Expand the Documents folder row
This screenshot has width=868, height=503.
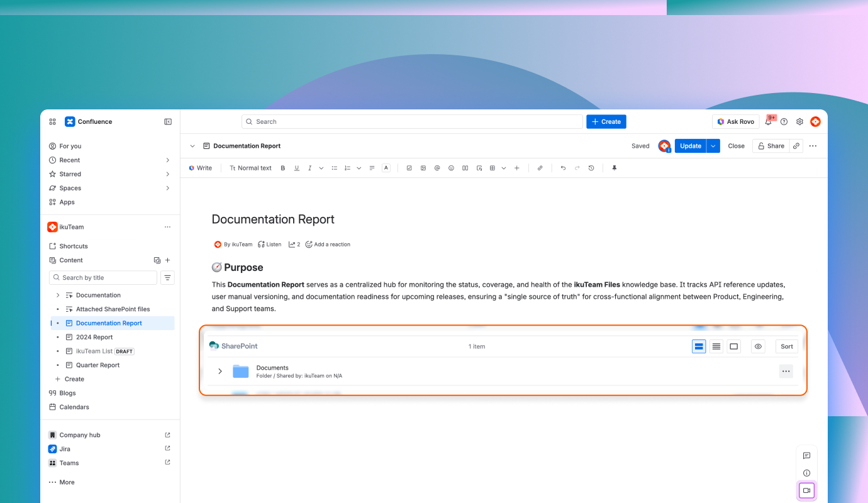(220, 372)
